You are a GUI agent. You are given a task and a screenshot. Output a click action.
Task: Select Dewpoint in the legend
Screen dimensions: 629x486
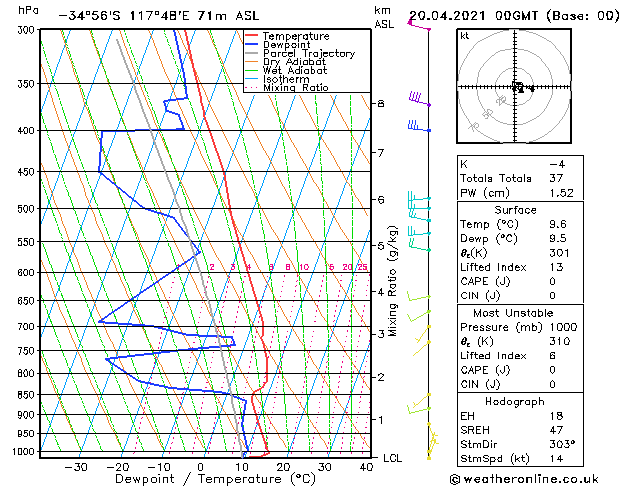click(x=289, y=45)
